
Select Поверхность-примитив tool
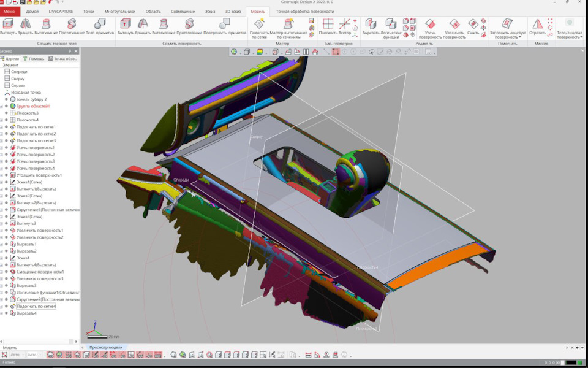(x=225, y=26)
